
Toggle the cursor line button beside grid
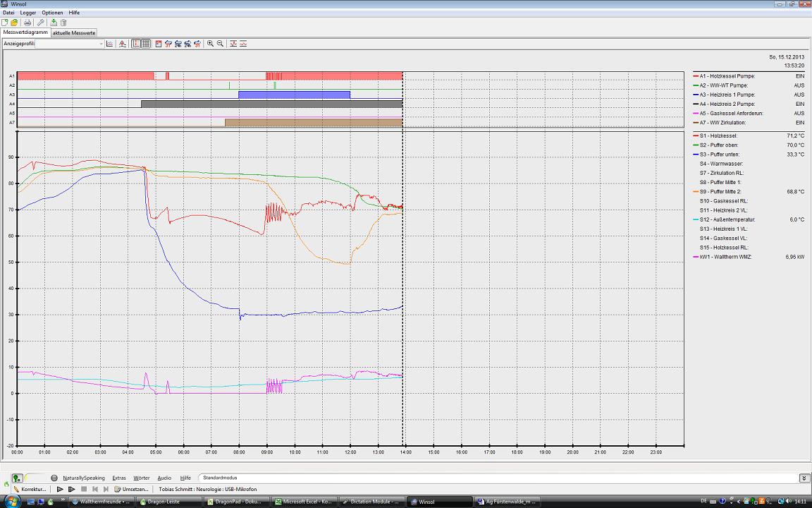[137, 44]
